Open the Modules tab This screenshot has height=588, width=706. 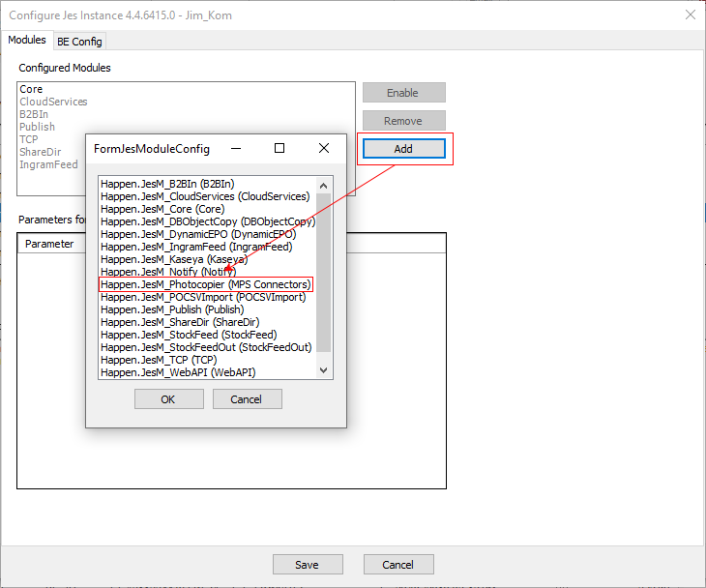click(x=27, y=40)
